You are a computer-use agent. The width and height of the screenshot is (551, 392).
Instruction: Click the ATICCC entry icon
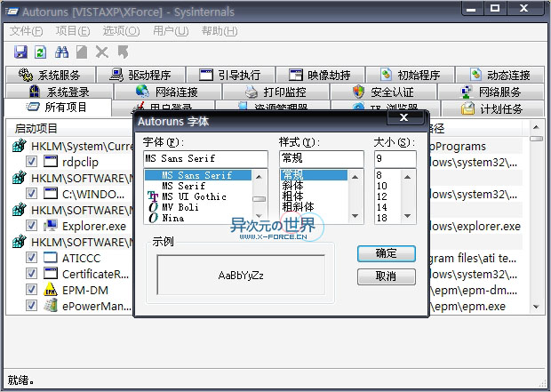[51, 258]
